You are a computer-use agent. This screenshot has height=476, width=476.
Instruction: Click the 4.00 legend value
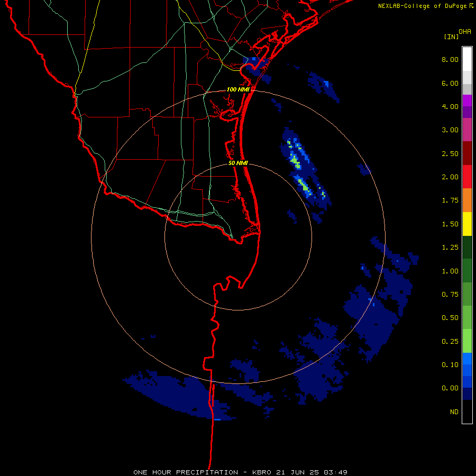tap(450, 106)
